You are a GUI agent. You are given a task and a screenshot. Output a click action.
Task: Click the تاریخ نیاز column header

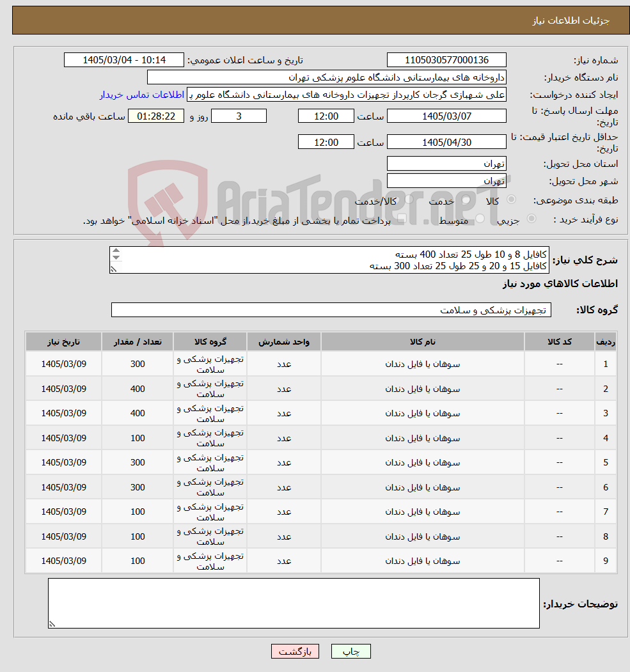coord(63,341)
